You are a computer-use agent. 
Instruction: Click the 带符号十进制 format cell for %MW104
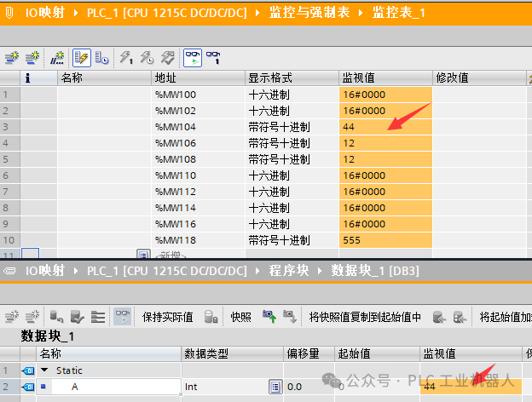pos(292,127)
